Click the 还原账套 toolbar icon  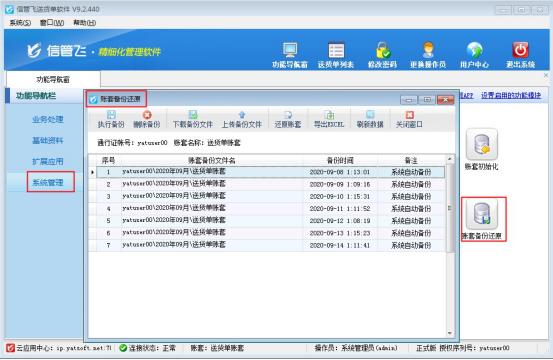[x=288, y=119]
